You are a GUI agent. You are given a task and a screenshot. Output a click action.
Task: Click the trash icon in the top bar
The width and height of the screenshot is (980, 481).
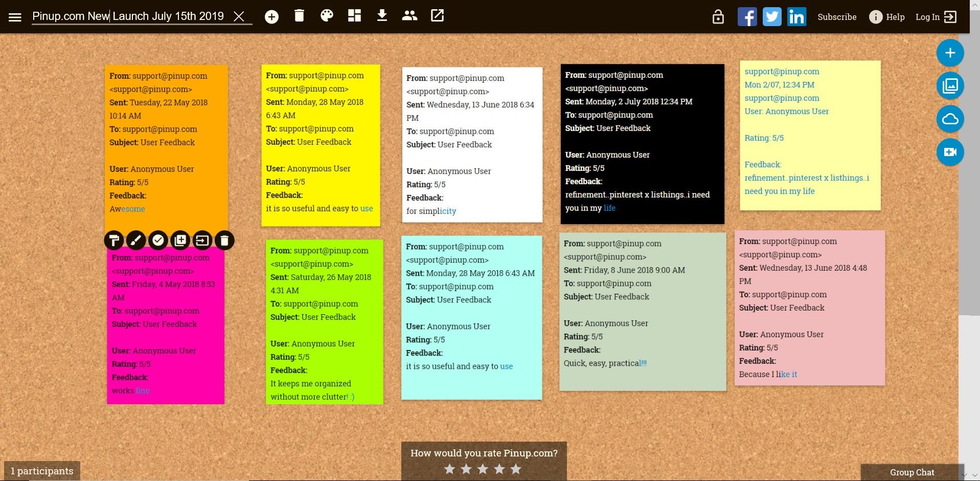tap(300, 16)
